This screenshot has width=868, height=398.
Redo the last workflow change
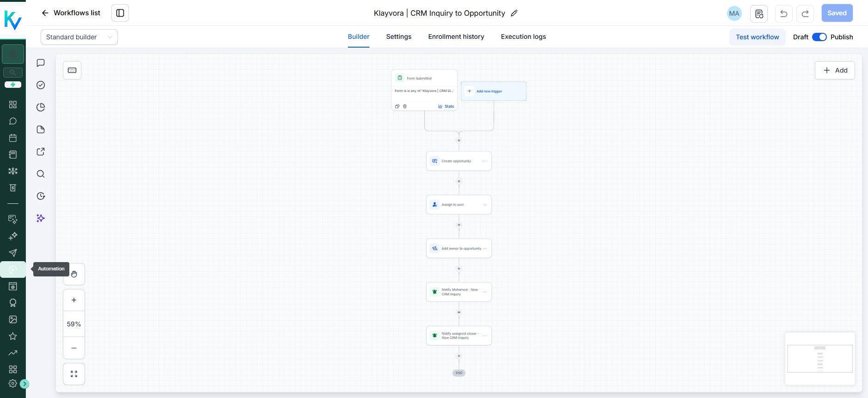coord(805,13)
